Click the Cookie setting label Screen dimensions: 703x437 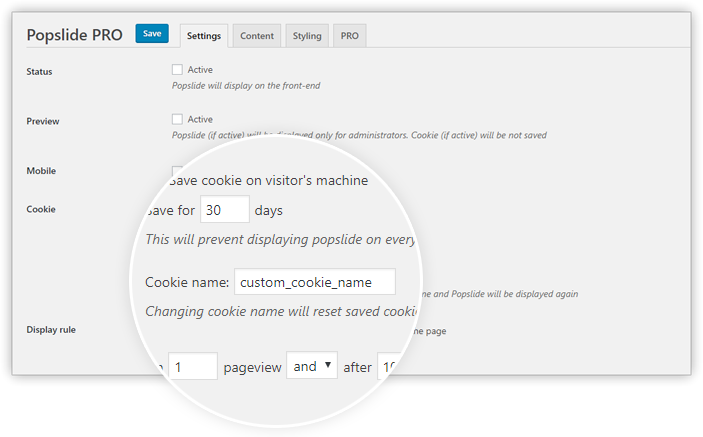tap(41, 209)
